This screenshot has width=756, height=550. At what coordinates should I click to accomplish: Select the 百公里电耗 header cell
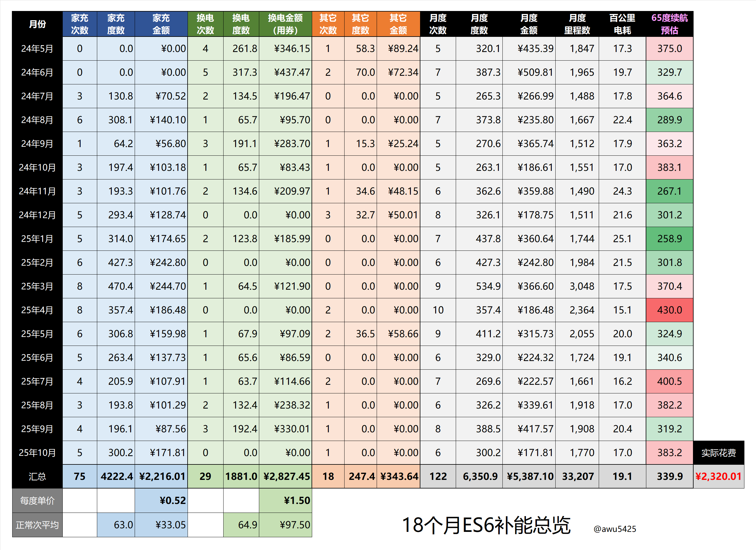[x=622, y=24]
